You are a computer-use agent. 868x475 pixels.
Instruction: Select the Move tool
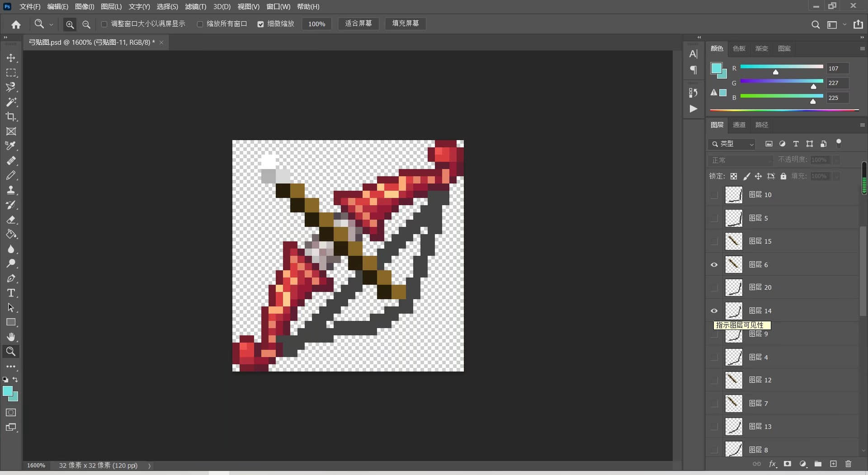pos(11,58)
